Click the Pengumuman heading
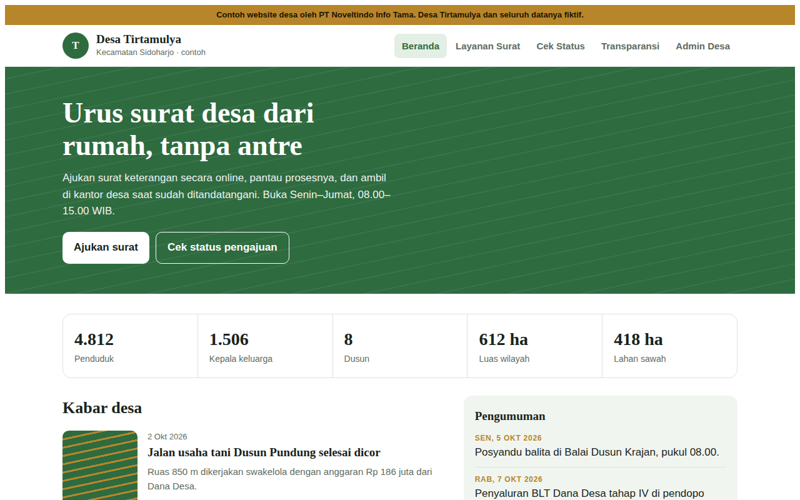The image size is (800, 500). [x=510, y=416]
